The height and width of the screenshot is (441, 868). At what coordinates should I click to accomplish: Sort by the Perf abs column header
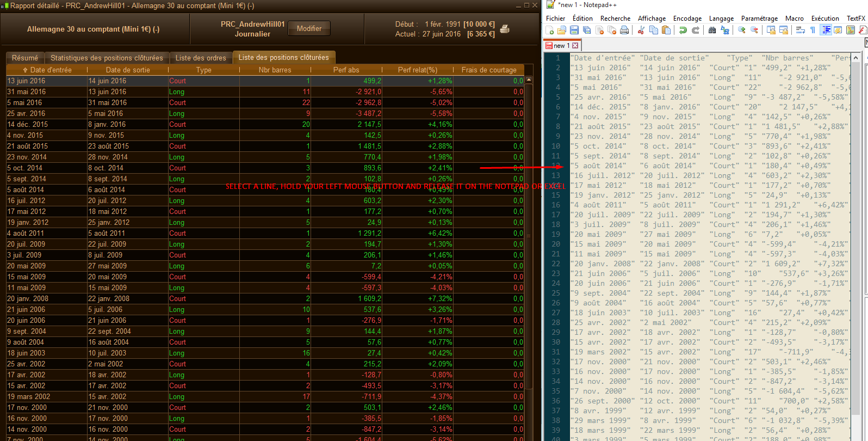(346, 70)
